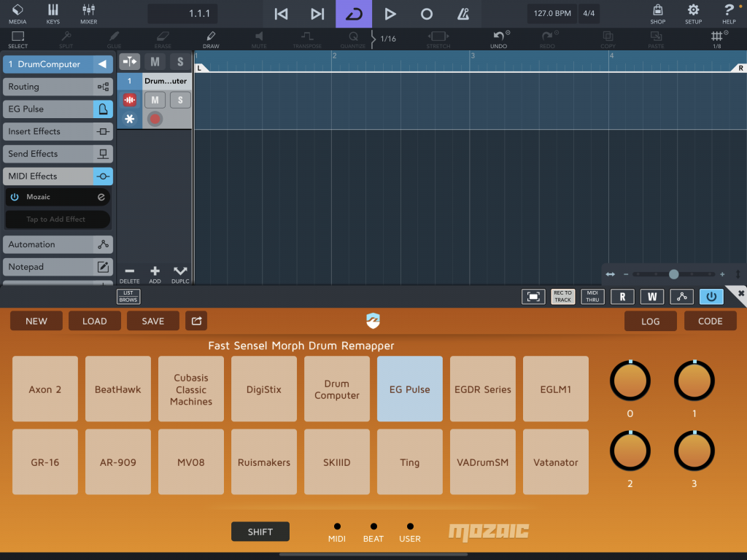Screen dimensions: 747x560
Task: Adjust the horizontal zoom slider
Action: click(673, 274)
